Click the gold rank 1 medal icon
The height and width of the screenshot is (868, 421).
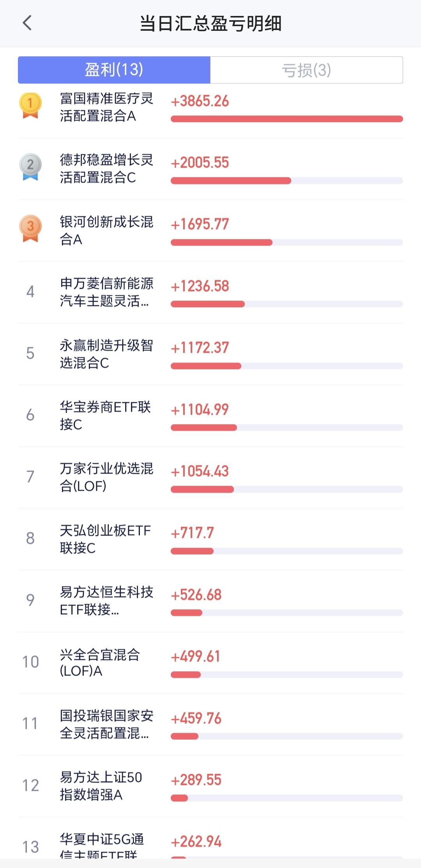30,105
